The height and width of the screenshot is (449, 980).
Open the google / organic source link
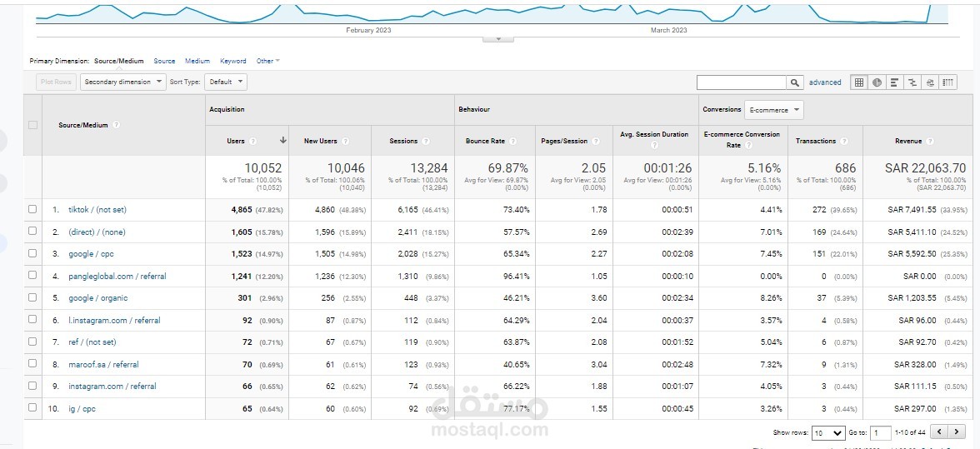coord(98,298)
